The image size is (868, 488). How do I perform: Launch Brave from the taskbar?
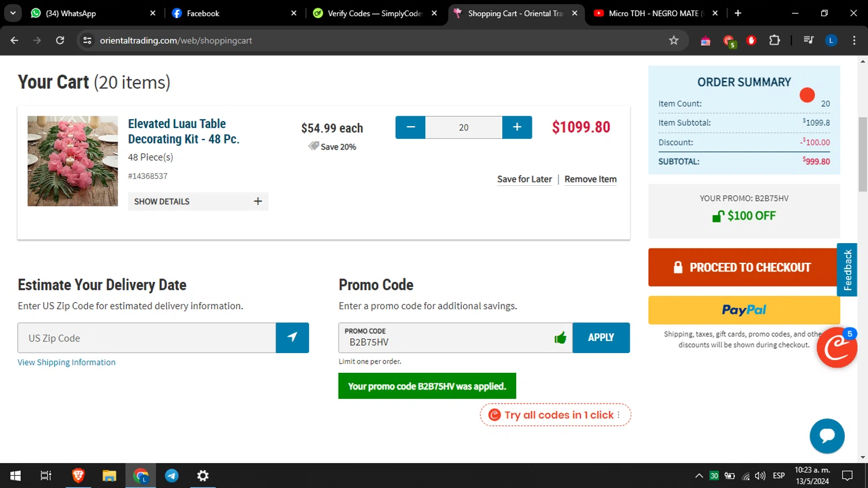pos(78,476)
